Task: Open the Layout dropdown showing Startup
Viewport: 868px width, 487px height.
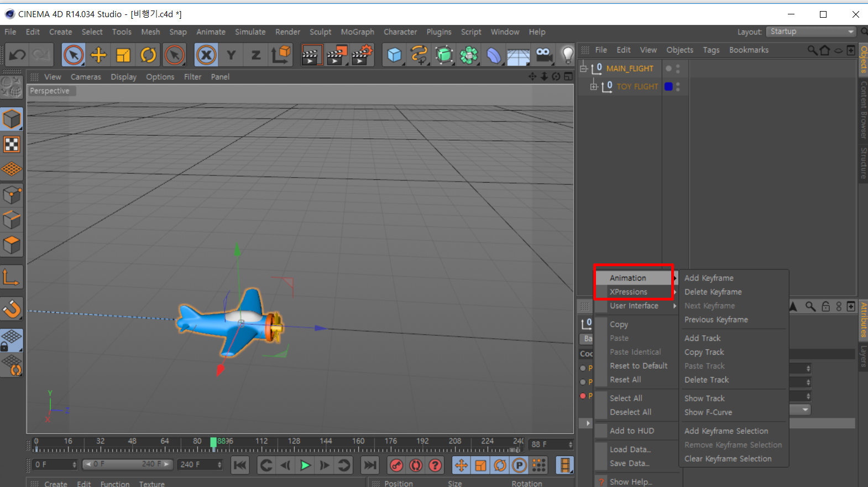Action: [x=812, y=32]
